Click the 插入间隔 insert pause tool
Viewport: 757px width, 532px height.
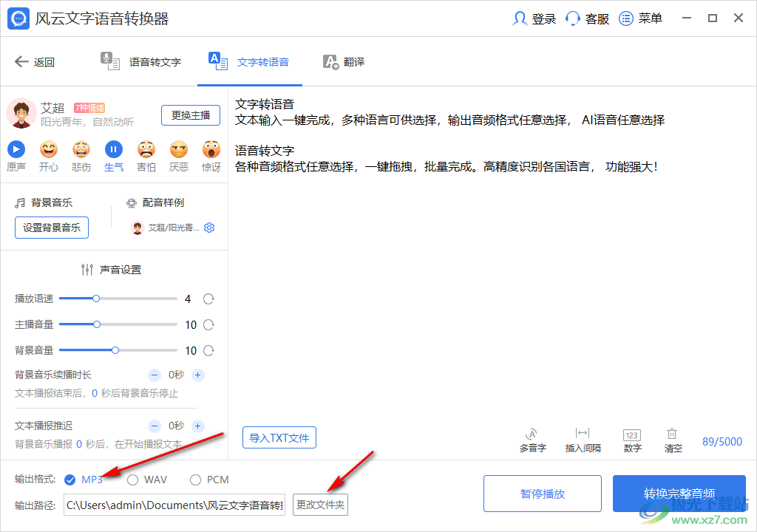[x=583, y=440]
